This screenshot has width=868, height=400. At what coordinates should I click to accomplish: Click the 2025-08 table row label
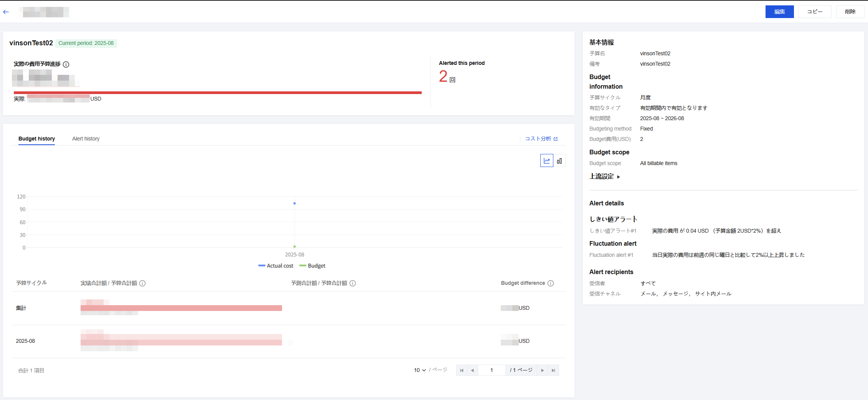tap(25, 341)
